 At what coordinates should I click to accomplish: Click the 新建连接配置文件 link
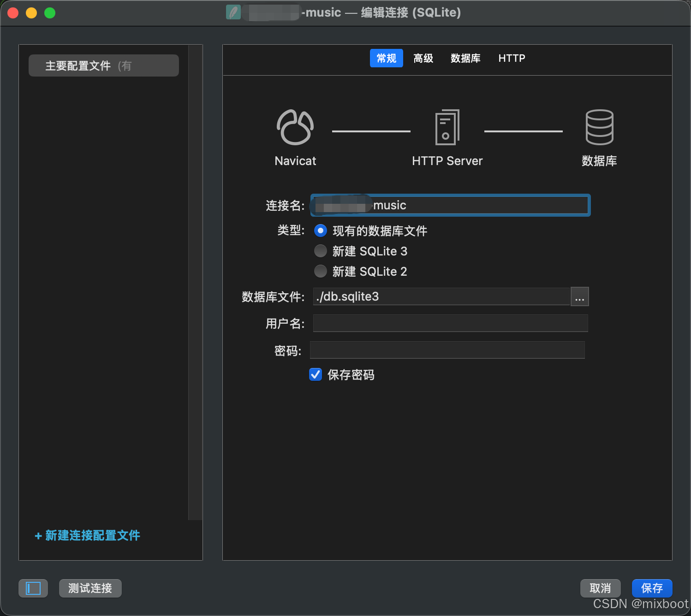coord(88,535)
